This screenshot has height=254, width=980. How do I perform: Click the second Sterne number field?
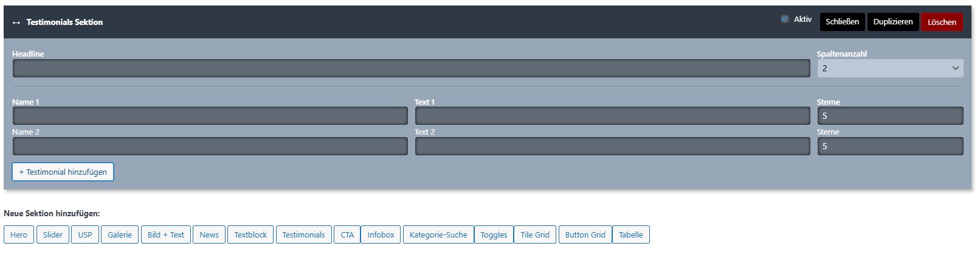[x=889, y=146]
